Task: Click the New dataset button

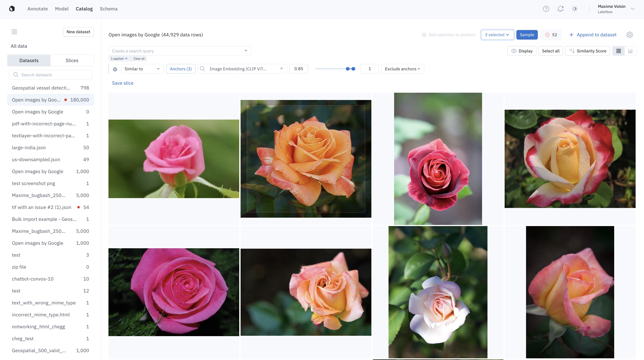Action: (78, 32)
